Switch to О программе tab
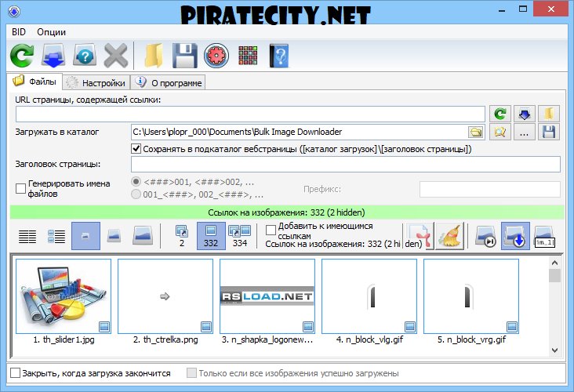Screen dimensions: 574x392 click(x=168, y=83)
